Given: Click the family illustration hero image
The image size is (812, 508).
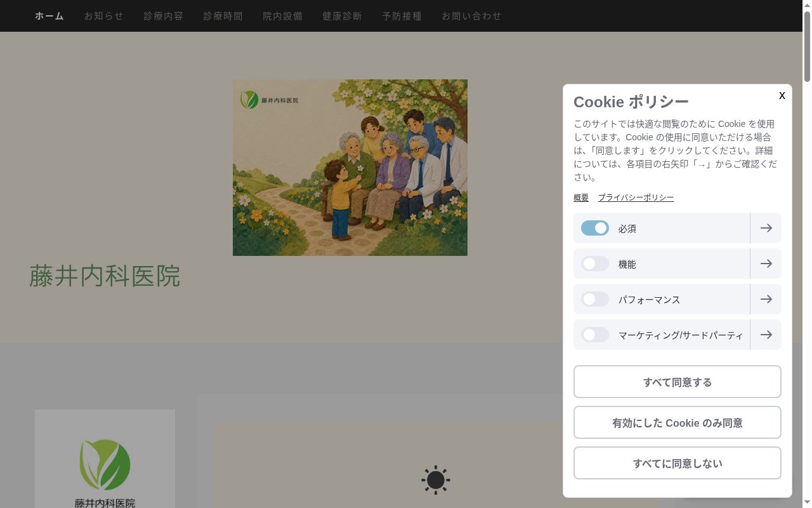Looking at the screenshot, I should pos(350,168).
